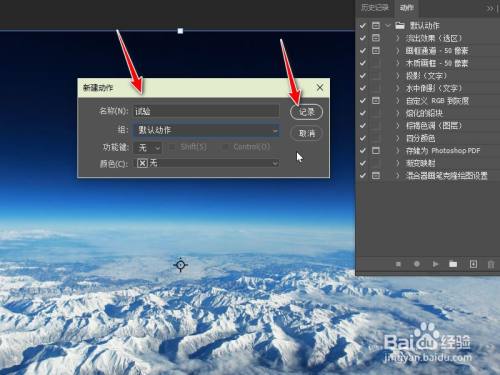This screenshot has height=375, width=500.
Task: Uncheck the checkmark for 默认动作 set
Action: pyautogui.click(x=363, y=25)
